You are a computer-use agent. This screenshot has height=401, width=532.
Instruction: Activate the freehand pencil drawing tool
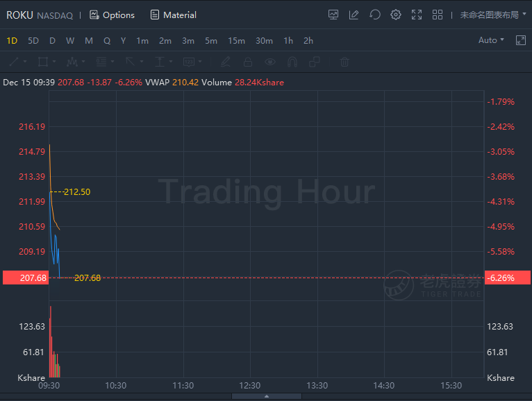coord(226,62)
